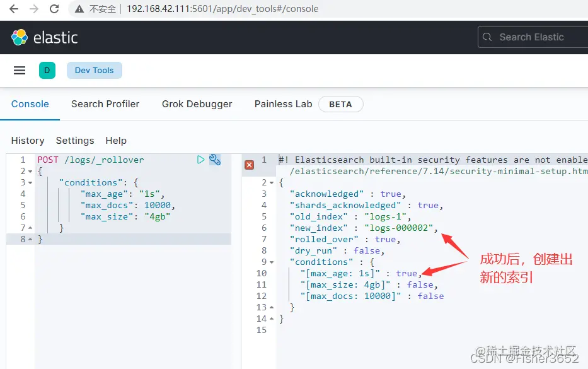Click the "dry_run" : false line
The width and height of the screenshot is (588, 369).
click(x=337, y=251)
